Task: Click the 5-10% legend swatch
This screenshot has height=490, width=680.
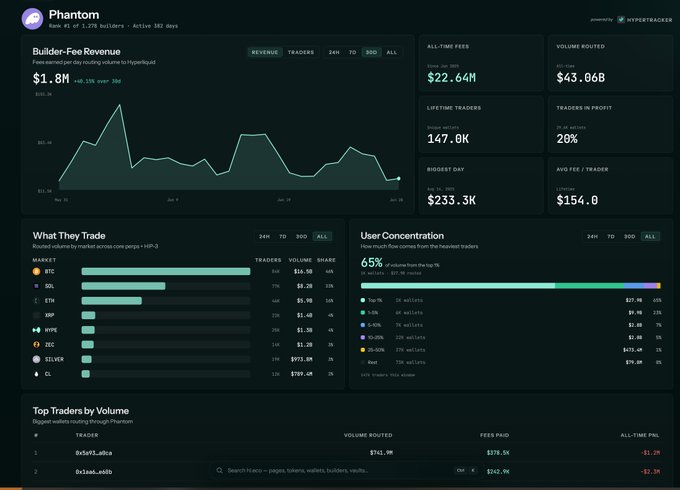Action: coord(363,325)
